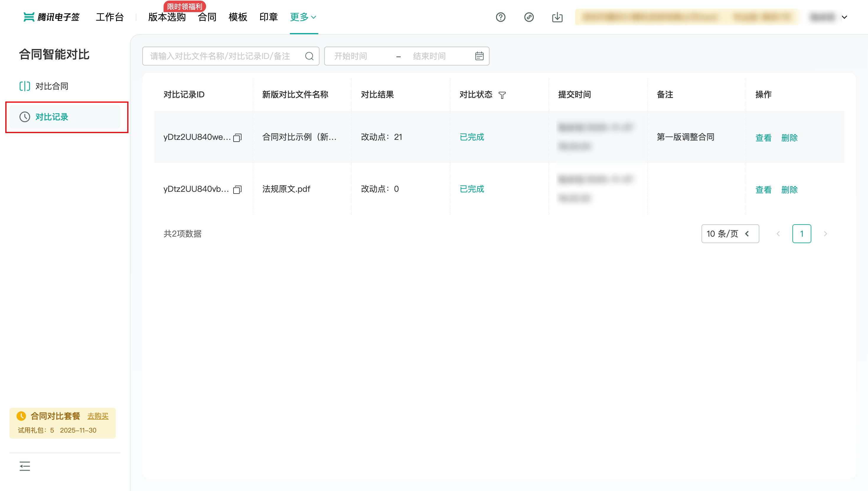Collapse the sidebar menu icon
Screen dimensions: 868x491
[25, 466]
